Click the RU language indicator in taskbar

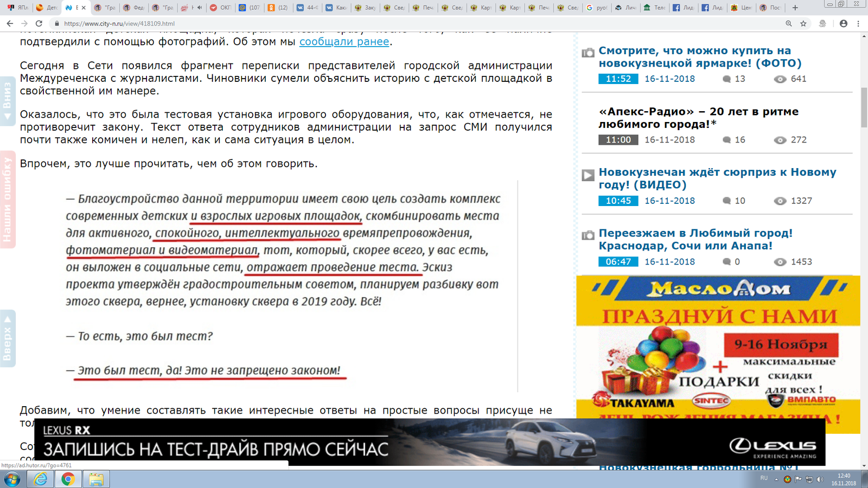[764, 478]
